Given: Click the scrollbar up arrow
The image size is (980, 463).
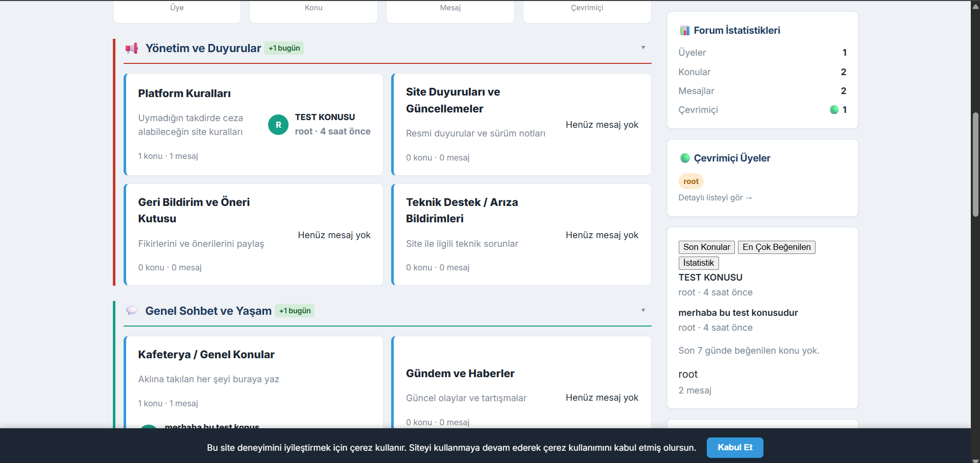Looking at the screenshot, I should [975, 6].
